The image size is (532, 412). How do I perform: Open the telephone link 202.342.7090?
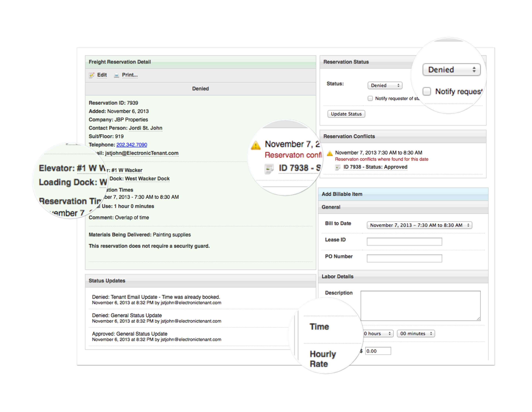pos(132,145)
